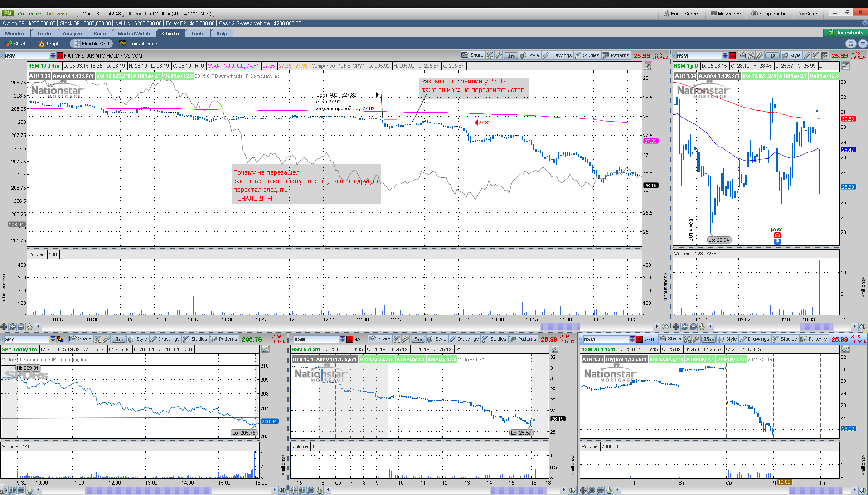Click the Investools button
Screen dimensions: 868x495
point(845,33)
